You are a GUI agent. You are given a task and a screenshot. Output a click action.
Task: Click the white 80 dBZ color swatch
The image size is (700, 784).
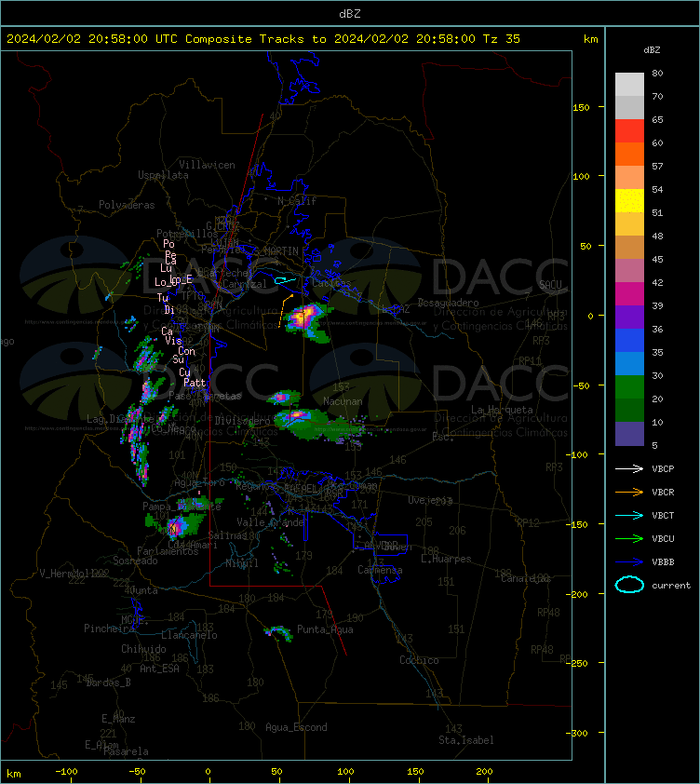pyautogui.click(x=629, y=84)
